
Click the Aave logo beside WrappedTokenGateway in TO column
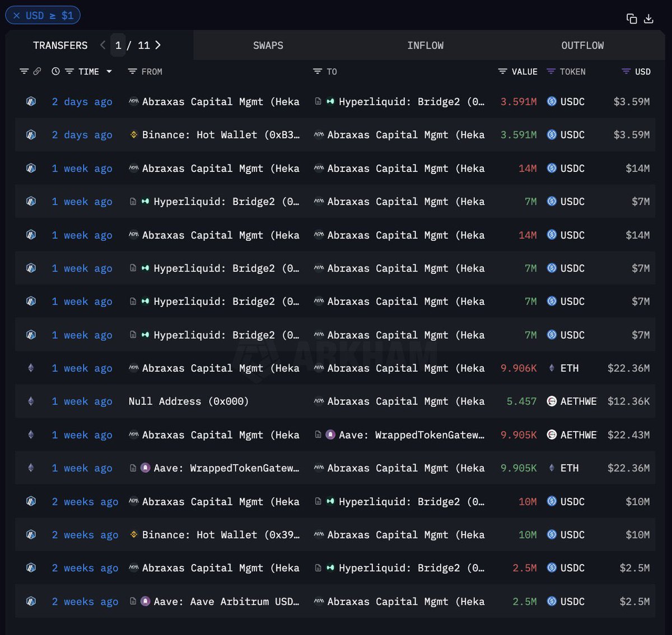point(330,435)
